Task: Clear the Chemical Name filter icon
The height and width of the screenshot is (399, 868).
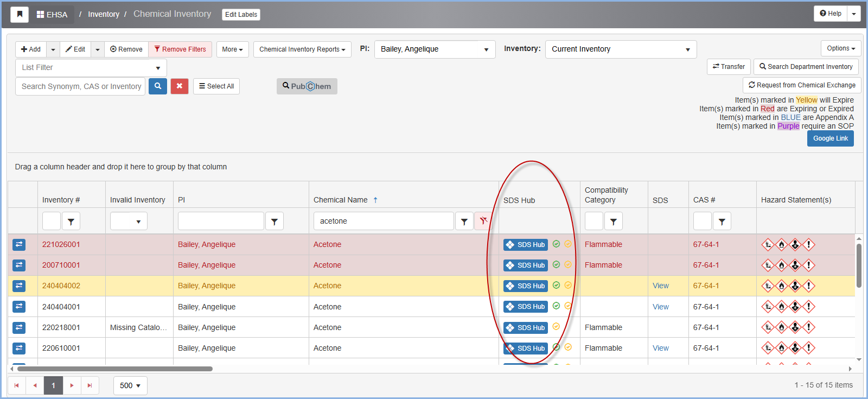Action: coord(483,221)
